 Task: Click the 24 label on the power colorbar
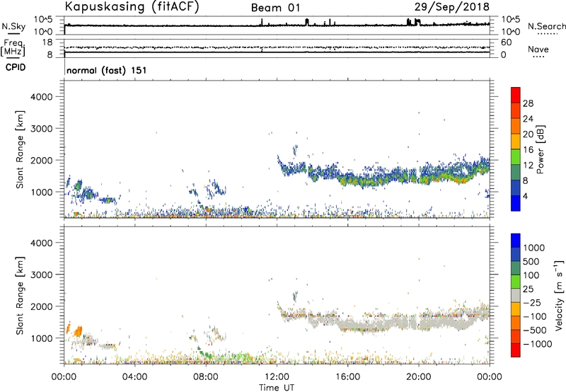tap(528, 119)
